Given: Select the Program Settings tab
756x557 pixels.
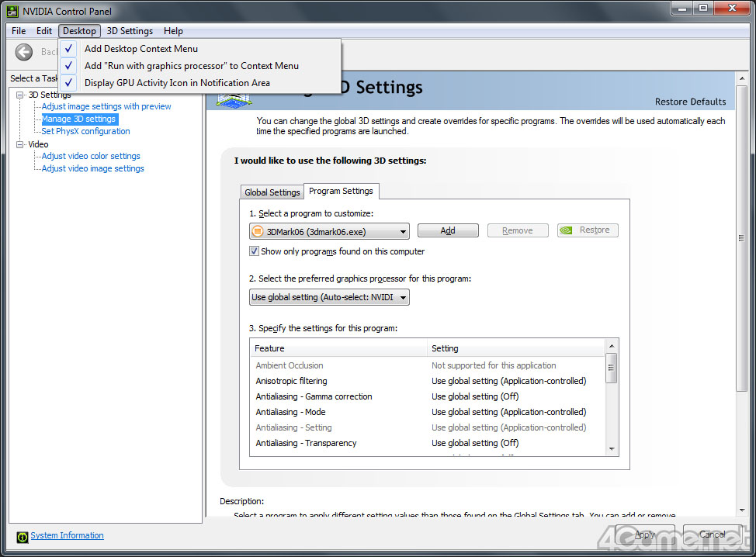Looking at the screenshot, I should click(x=341, y=191).
